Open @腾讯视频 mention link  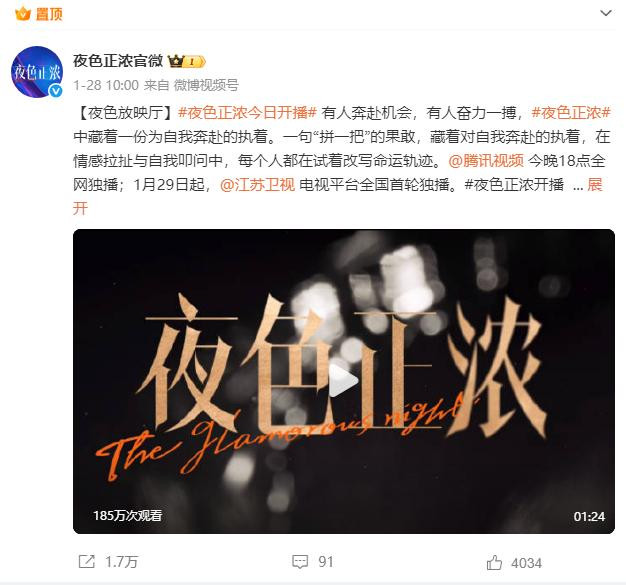486,161
